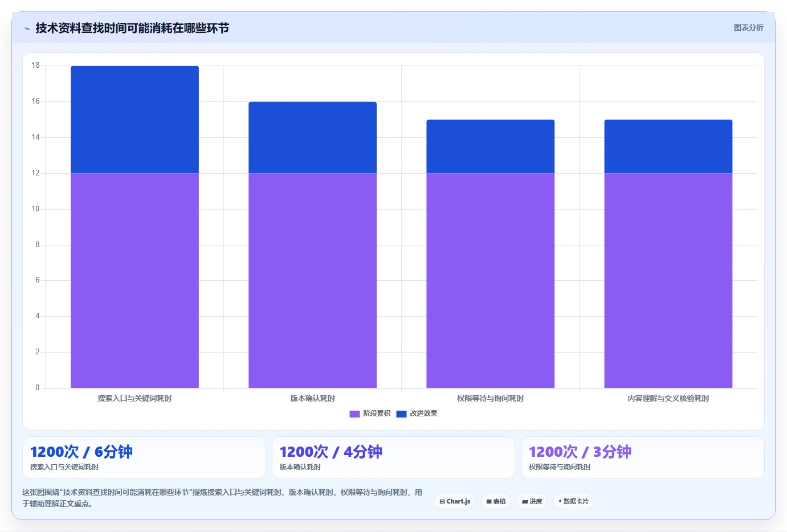Viewport: 787px width, 532px height.
Task: Click the 搜索入口与关键词耗时 card caption
Action: [x=64, y=467]
